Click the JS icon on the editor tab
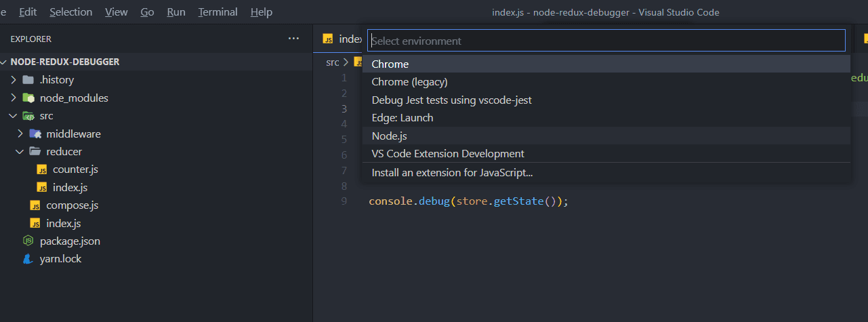 [328, 39]
